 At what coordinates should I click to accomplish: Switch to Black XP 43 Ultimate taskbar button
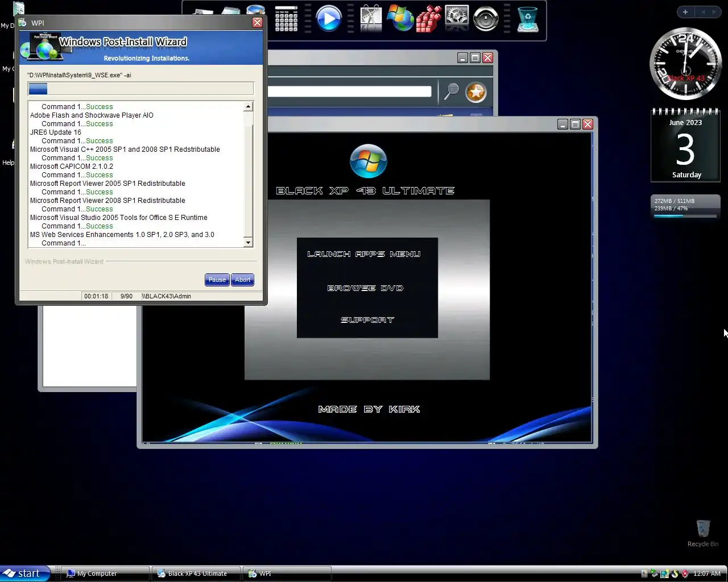(x=197, y=573)
